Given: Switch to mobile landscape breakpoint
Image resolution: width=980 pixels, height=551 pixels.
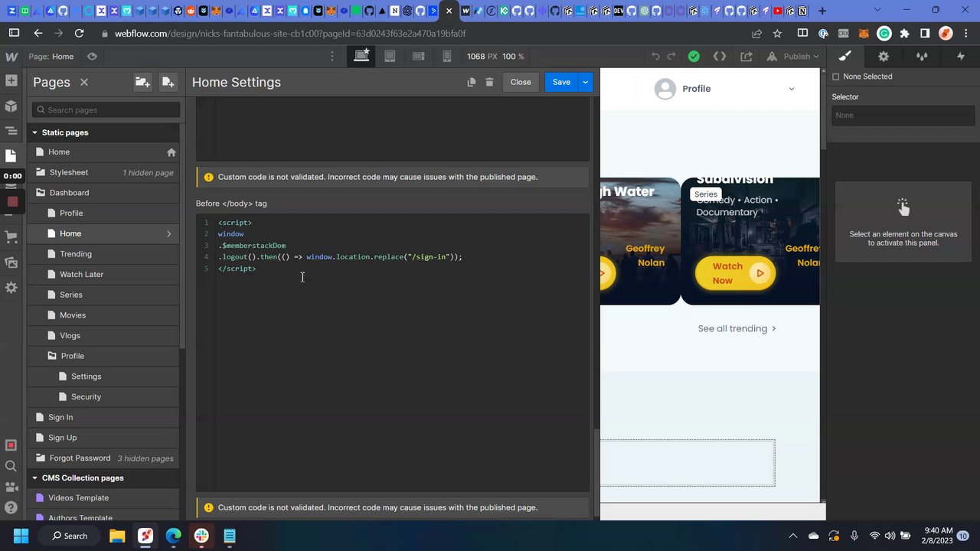Looking at the screenshot, I should [x=418, y=57].
